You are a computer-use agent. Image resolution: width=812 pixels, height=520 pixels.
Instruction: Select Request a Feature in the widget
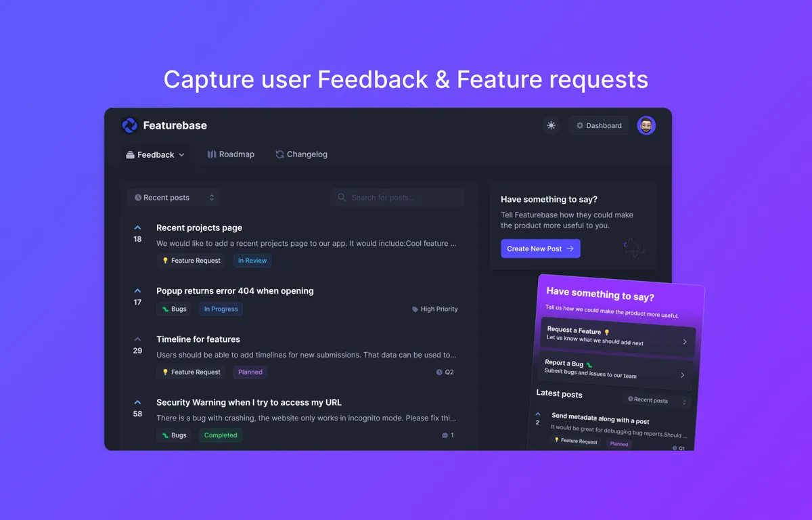point(617,337)
